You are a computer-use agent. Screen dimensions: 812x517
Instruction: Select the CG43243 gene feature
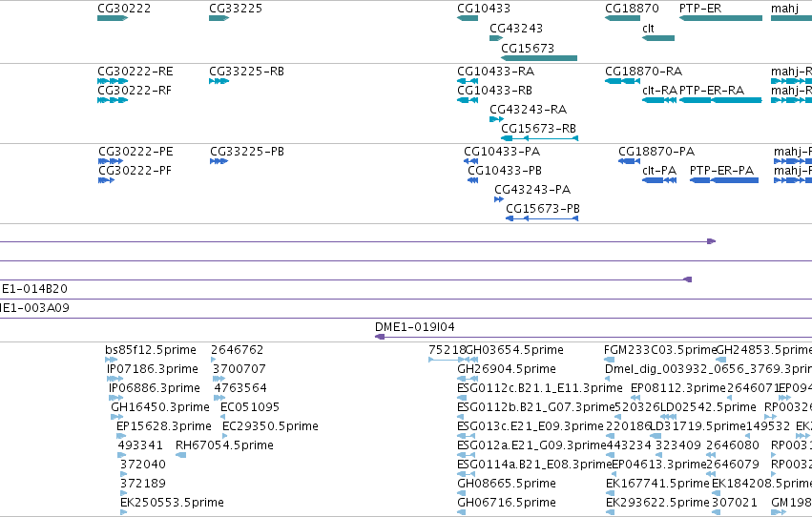pyautogui.click(x=496, y=38)
